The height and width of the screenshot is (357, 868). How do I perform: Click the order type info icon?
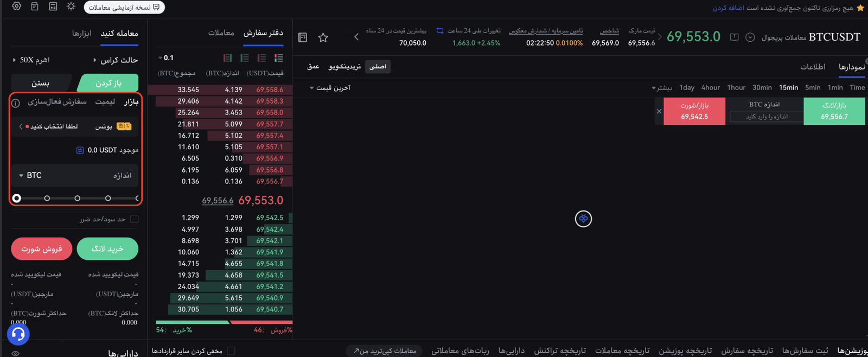16,103
